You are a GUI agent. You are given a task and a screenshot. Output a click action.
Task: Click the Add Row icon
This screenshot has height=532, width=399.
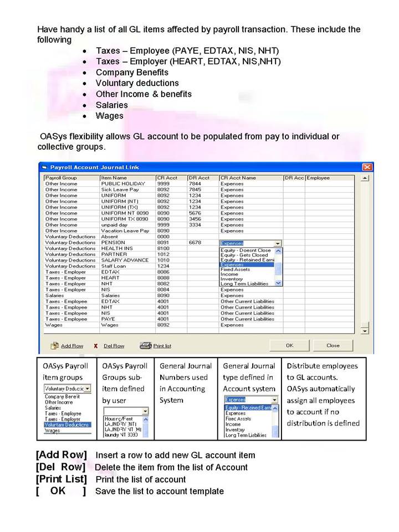tap(55, 346)
